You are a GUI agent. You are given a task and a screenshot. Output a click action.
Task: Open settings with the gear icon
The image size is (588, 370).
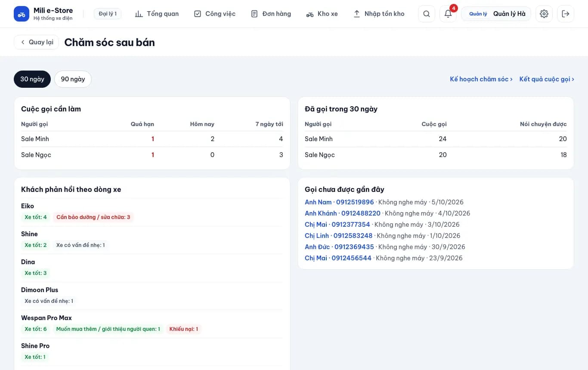coord(544,14)
